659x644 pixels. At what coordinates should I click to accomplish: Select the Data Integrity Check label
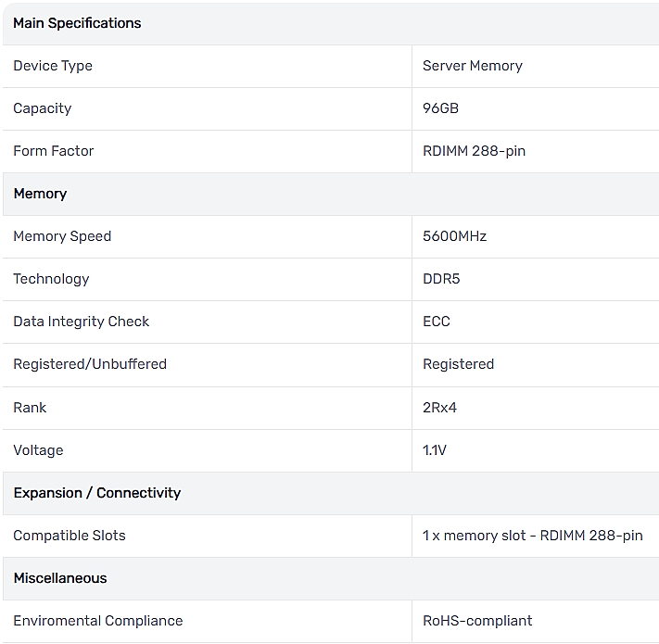(82, 322)
